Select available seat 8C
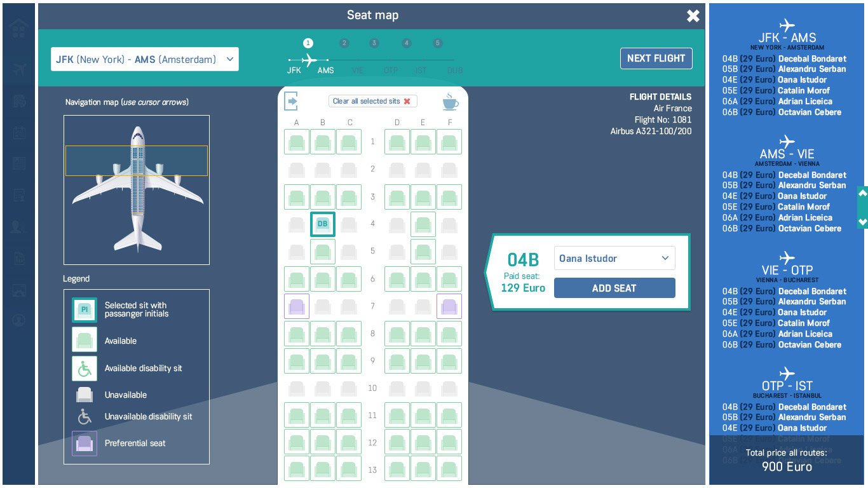Image resolution: width=868 pixels, height=488 pixels. [x=349, y=334]
